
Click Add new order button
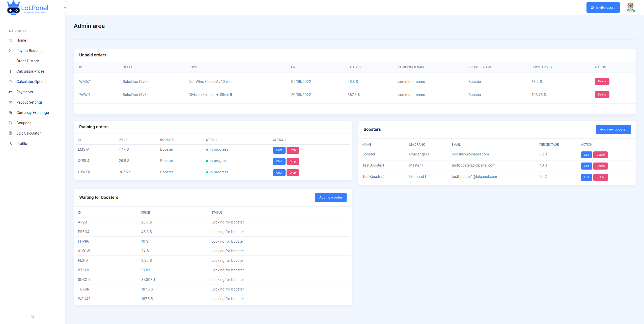pos(330,198)
